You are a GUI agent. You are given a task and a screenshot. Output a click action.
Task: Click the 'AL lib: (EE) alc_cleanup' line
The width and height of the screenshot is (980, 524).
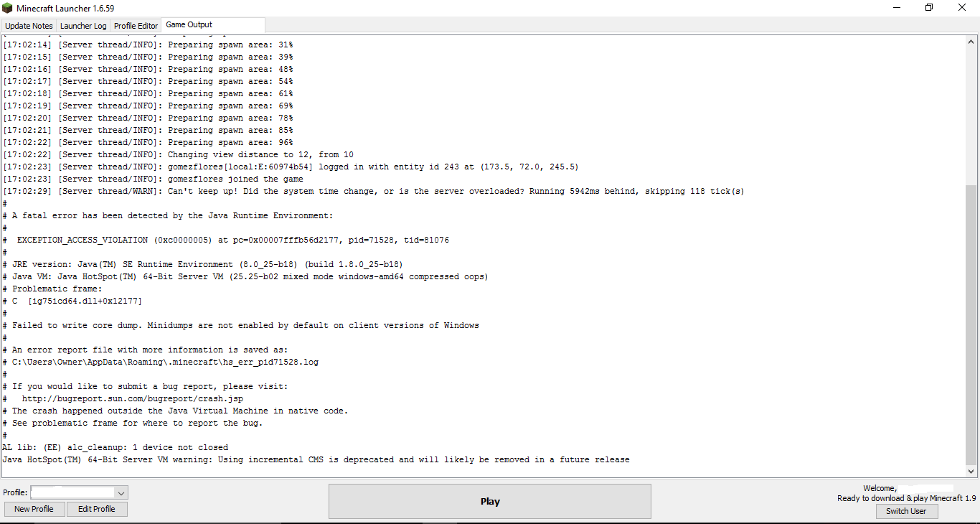[x=116, y=447]
